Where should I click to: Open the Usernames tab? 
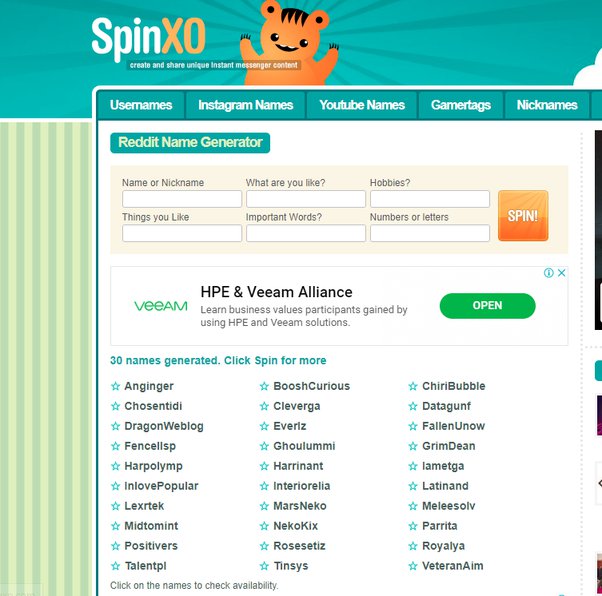coord(141,105)
